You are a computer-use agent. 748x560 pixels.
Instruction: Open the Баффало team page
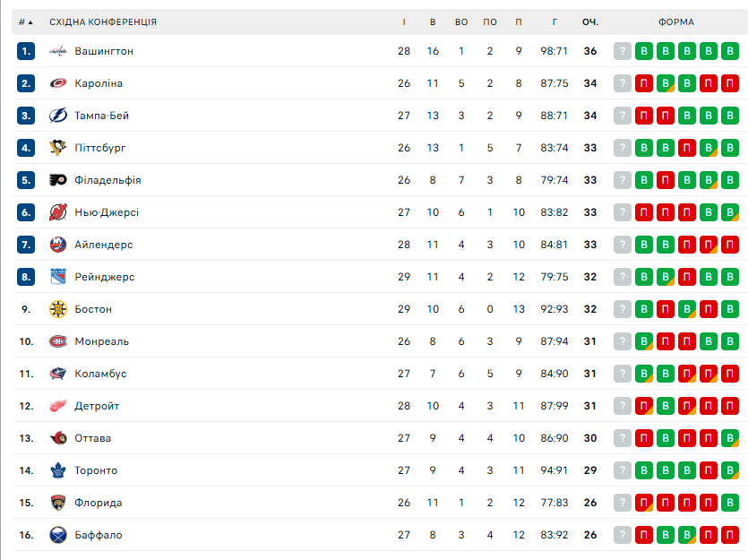coord(99,535)
